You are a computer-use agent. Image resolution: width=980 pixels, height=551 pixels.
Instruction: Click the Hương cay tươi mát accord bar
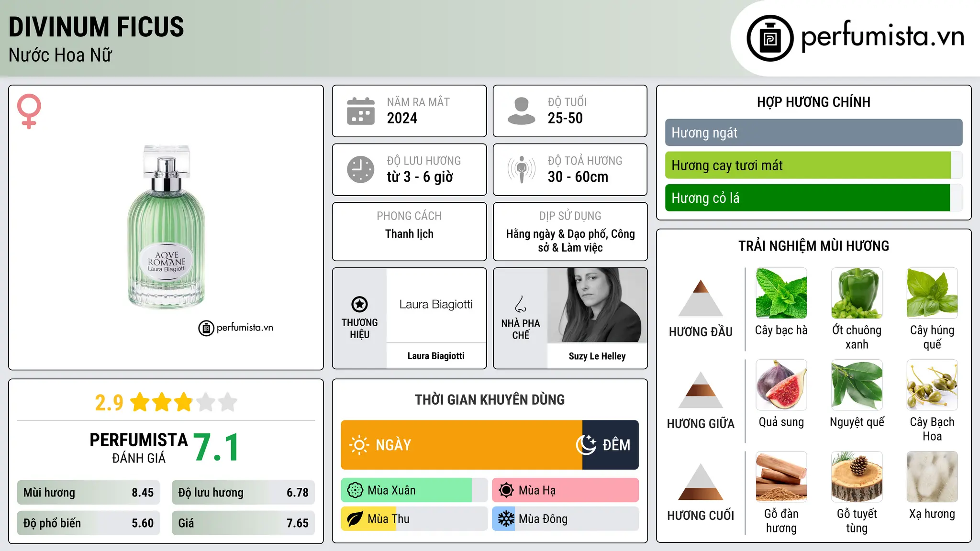click(813, 165)
